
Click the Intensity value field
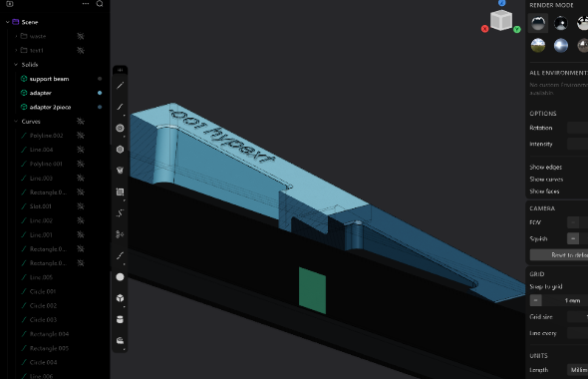point(577,144)
